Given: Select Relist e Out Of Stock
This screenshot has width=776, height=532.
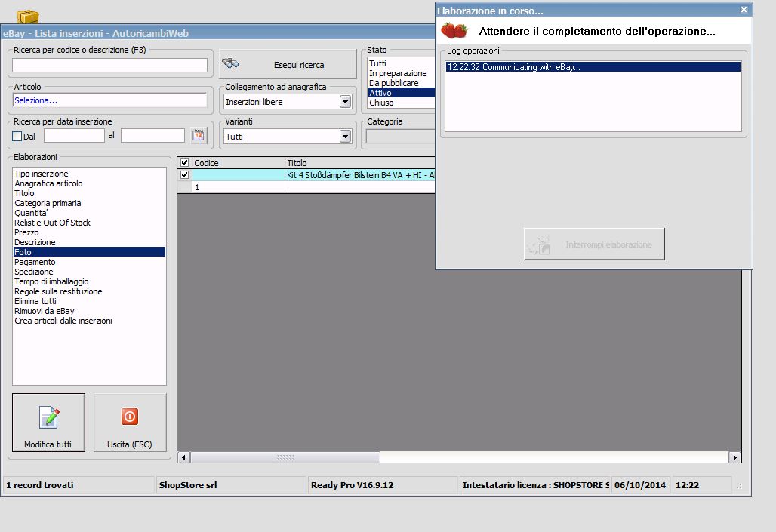Looking at the screenshot, I should (x=89, y=223).
